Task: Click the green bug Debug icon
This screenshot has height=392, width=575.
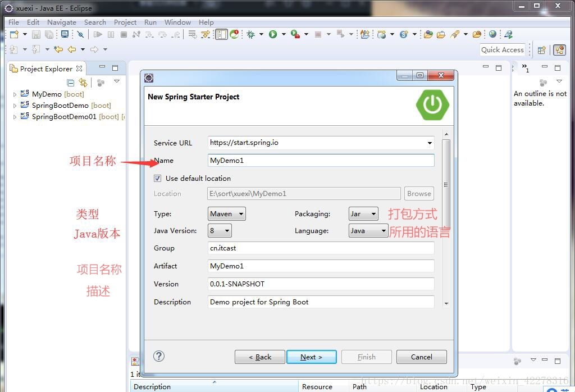Action: point(251,34)
